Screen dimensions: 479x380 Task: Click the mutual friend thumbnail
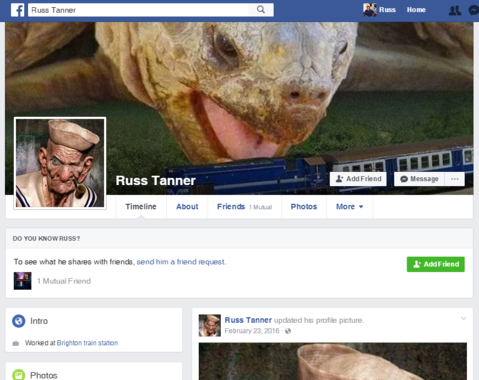(22, 281)
